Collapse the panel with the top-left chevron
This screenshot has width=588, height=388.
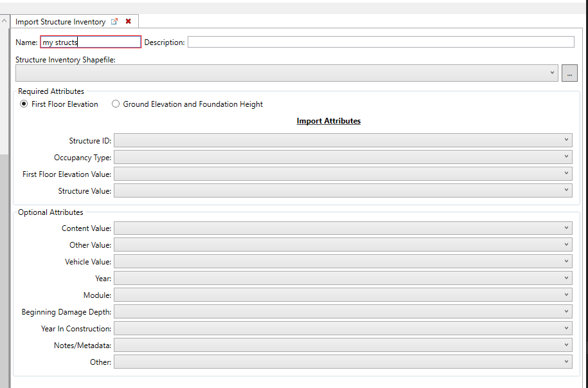tap(4, 19)
